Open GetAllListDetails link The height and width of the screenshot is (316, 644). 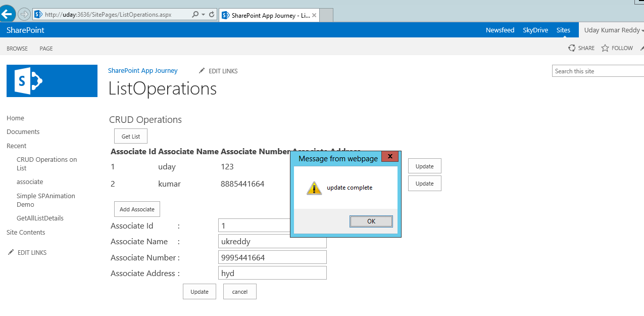point(40,218)
